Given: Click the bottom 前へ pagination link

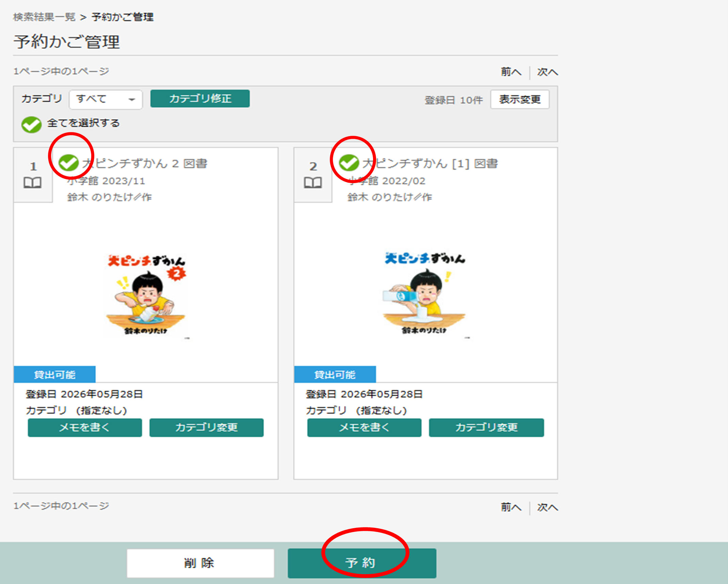Looking at the screenshot, I should (511, 507).
